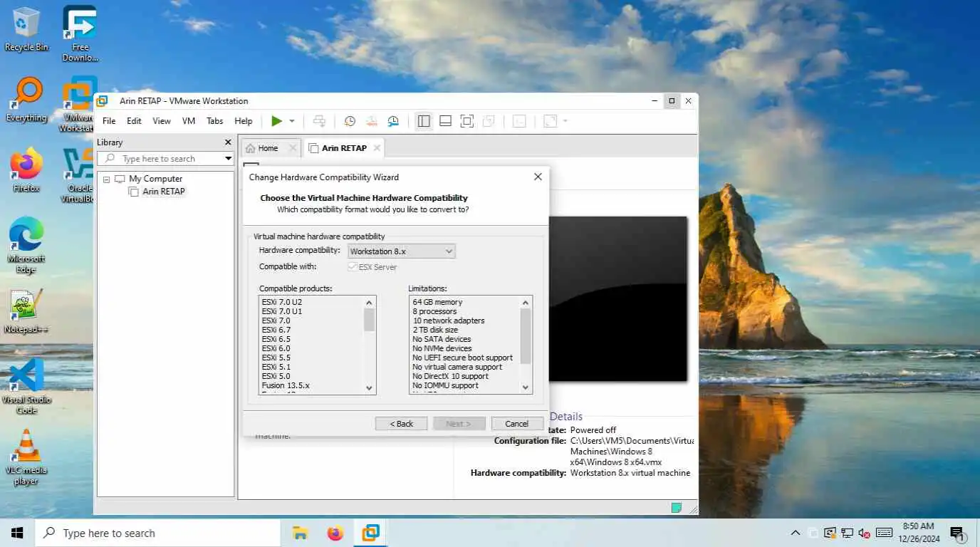Select ESXi 6.7 in compatible products
Screen dimensions: 980x547
click(276, 330)
